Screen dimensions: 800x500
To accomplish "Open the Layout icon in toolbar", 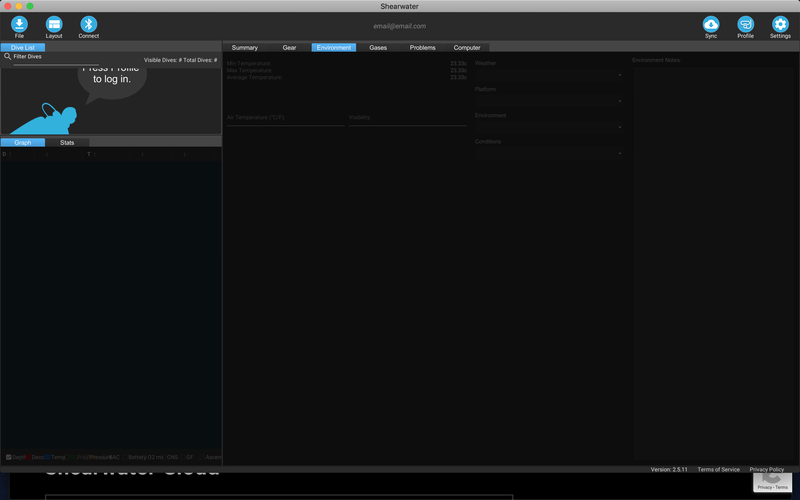I will [x=54, y=24].
